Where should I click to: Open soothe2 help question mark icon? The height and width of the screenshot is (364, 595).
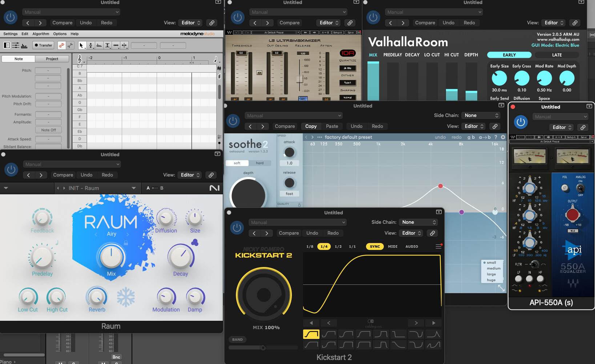click(496, 137)
